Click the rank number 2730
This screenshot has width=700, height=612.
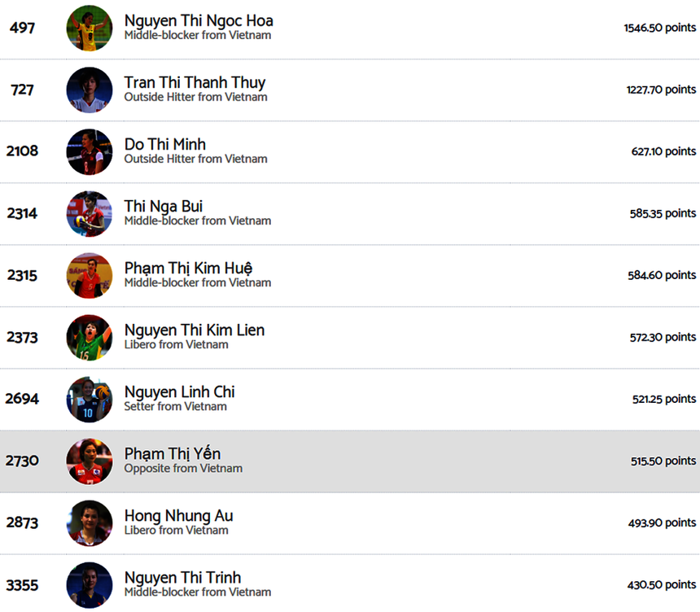22,461
